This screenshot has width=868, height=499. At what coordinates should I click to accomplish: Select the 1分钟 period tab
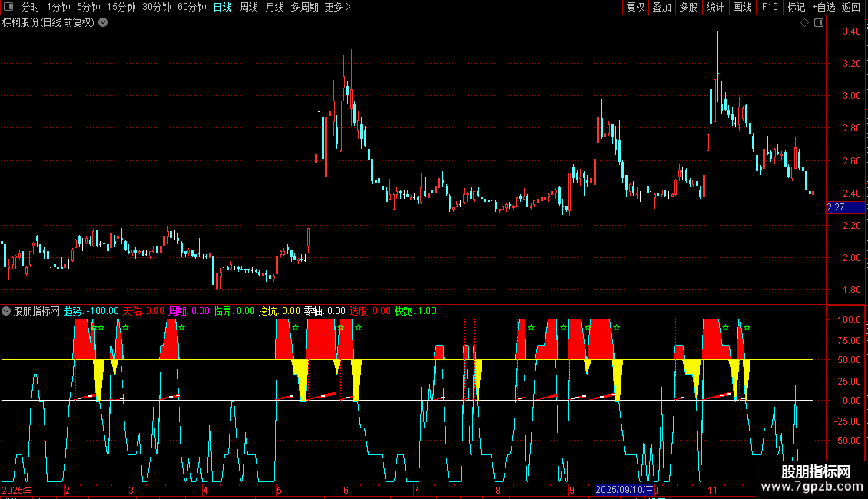58,7
